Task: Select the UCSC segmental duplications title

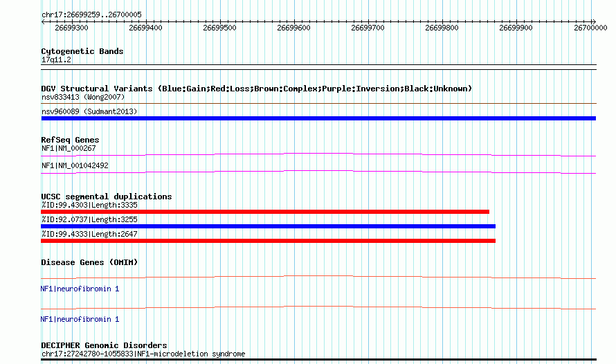Action: (107, 197)
